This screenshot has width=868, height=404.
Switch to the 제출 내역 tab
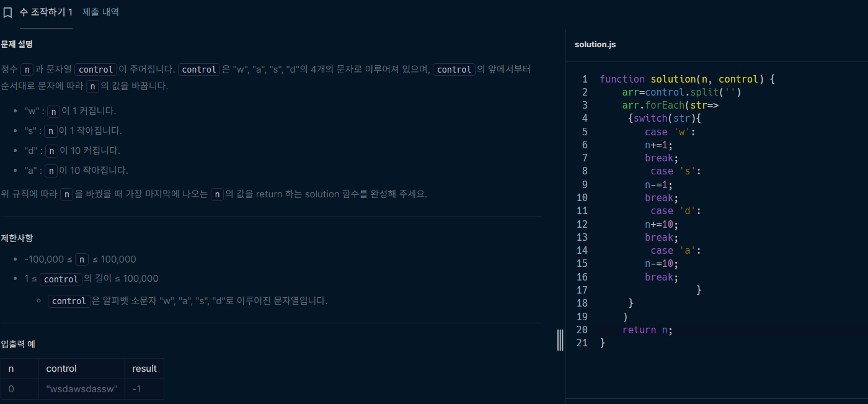point(100,11)
